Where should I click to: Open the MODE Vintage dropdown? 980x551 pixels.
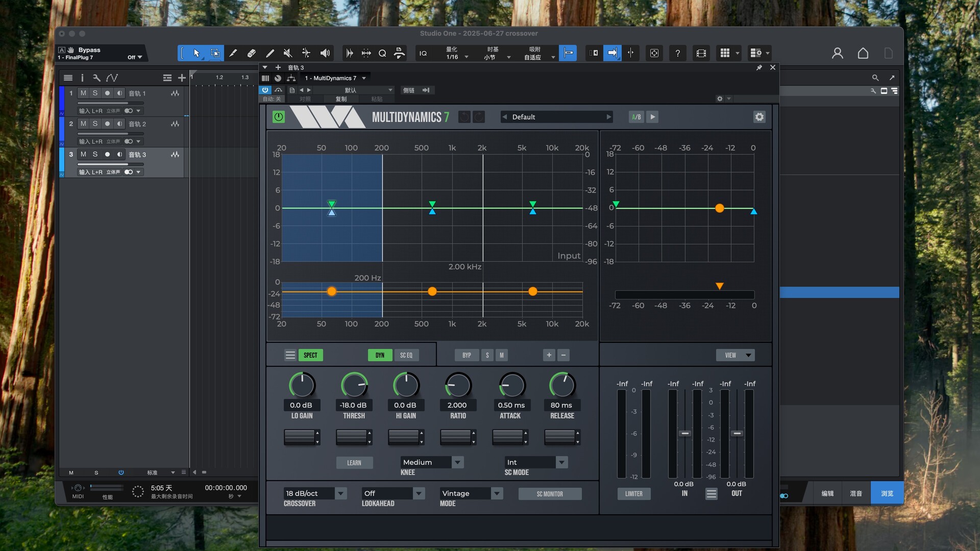[x=471, y=493]
